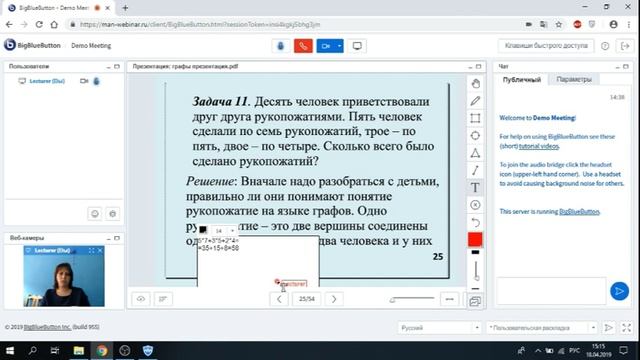Open BigBlueButton Inc. footer link
Viewport: 640px width, 360px height.
coord(47,327)
